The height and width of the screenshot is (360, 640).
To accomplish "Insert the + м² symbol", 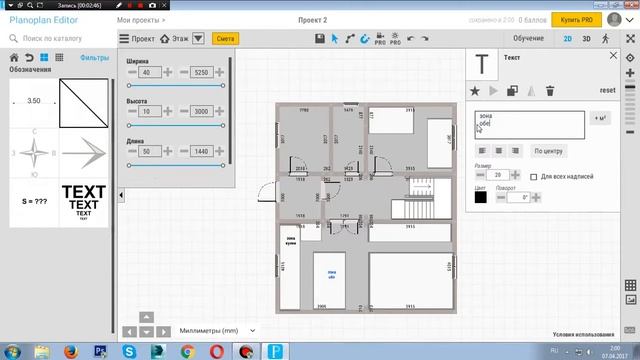I will pyautogui.click(x=600, y=118).
